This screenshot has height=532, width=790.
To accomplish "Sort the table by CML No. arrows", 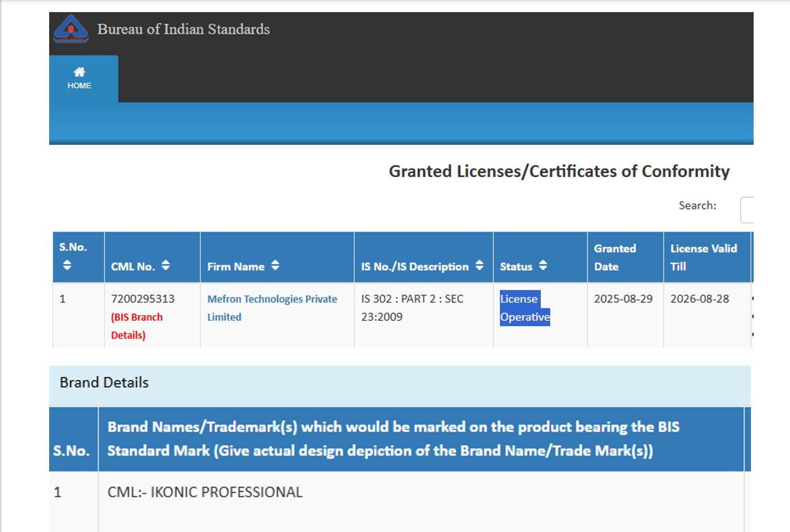I will (x=166, y=266).
